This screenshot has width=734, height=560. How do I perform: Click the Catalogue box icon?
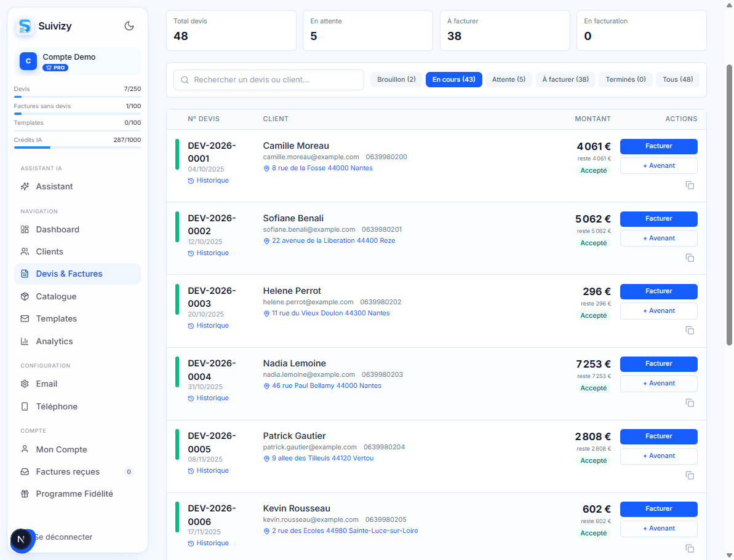tap(25, 297)
